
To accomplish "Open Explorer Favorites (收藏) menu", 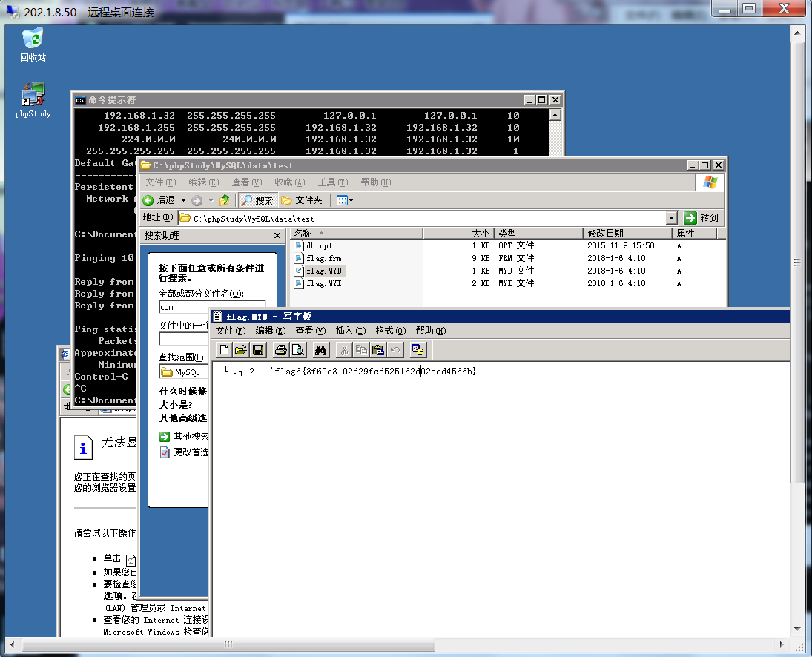I will [289, 182].
